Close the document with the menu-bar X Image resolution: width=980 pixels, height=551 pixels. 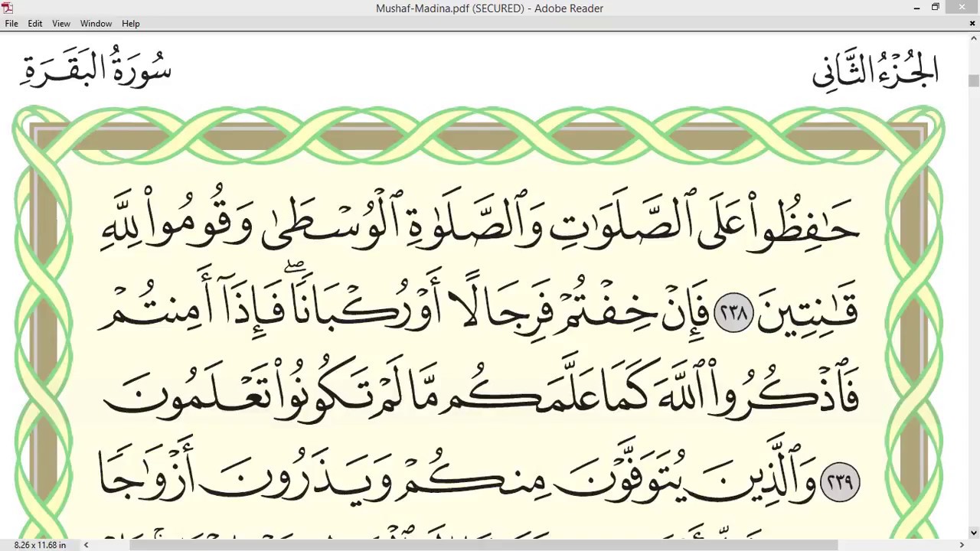[x=972, y=24]
